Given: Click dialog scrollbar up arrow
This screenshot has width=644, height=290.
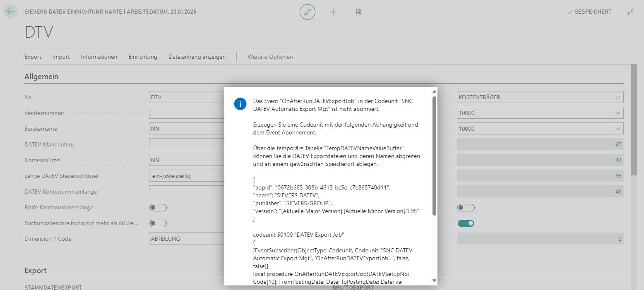Looking at the screenshot, I should (434, 91).
